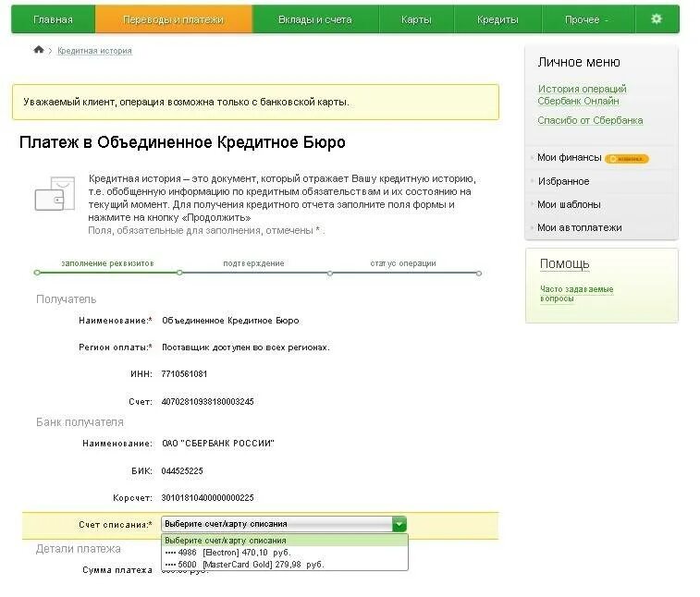
Task: Click the подтверждение step label
Action: pyautogui.click(x=253, y=263)
